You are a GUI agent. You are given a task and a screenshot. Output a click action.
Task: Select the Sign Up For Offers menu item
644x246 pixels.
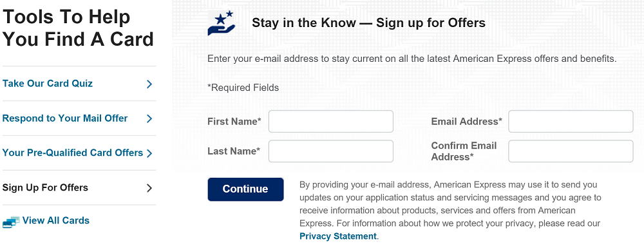(45, 187)
